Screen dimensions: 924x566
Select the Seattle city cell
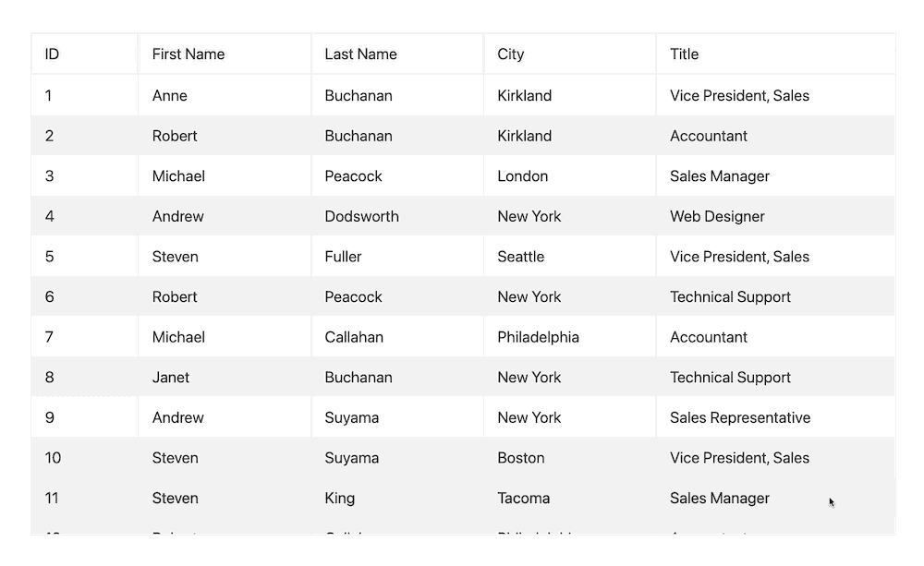(520, 257)
